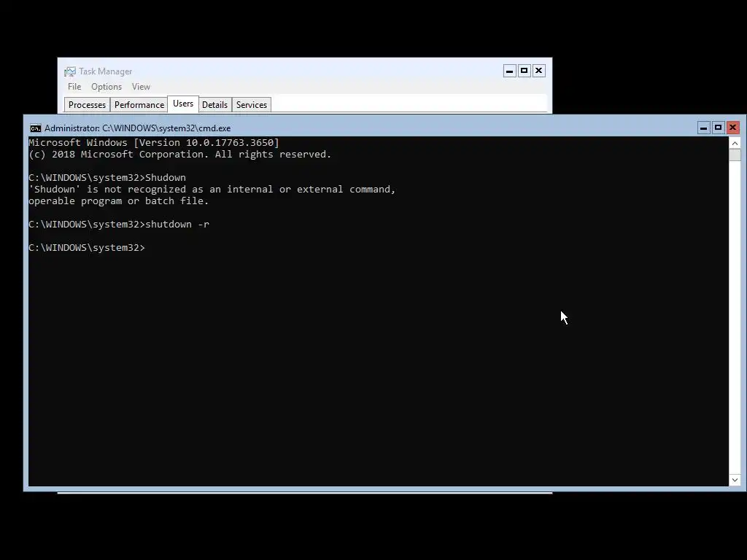Close the Administrator cmd.exe window
Viewport: 747px width, 560px height.
[x=732, y=128]
